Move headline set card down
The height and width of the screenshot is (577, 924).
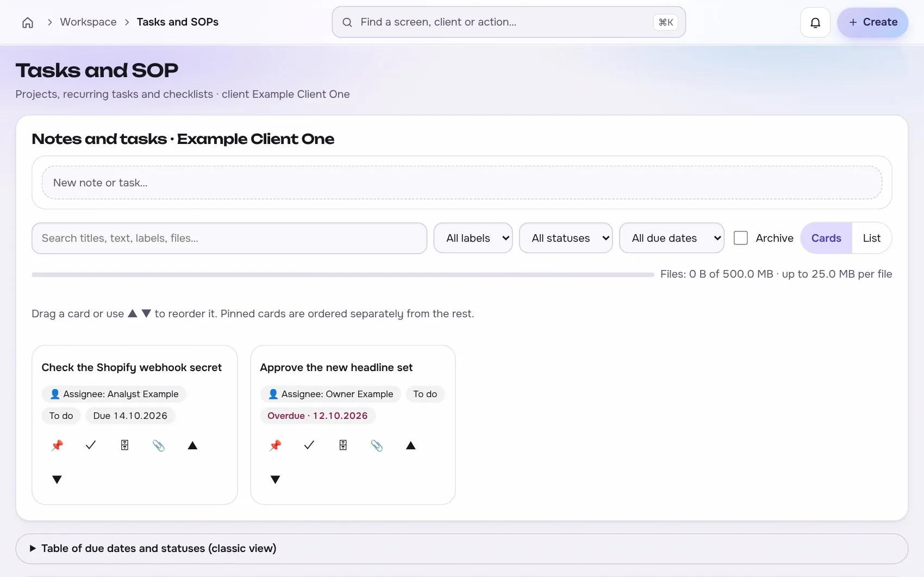276,479
